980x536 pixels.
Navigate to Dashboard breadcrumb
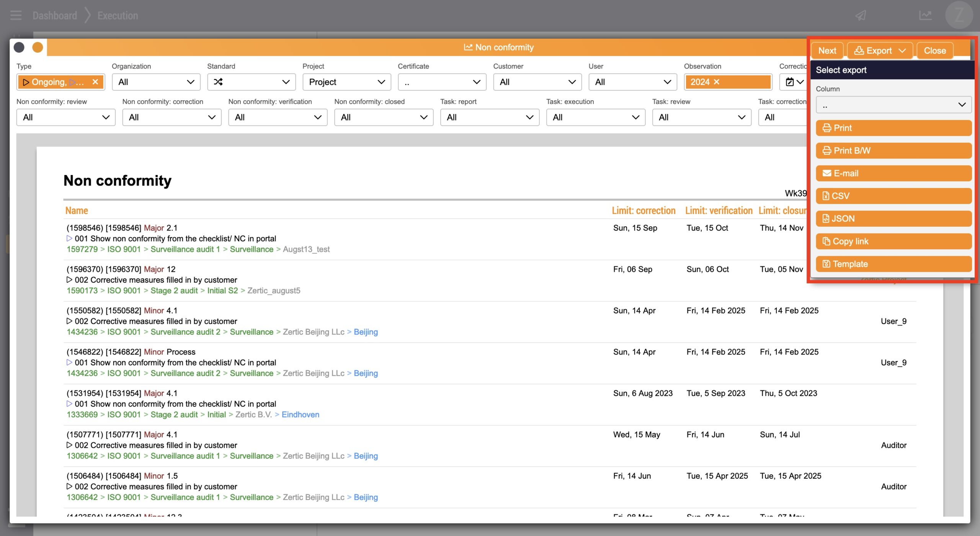55,15
